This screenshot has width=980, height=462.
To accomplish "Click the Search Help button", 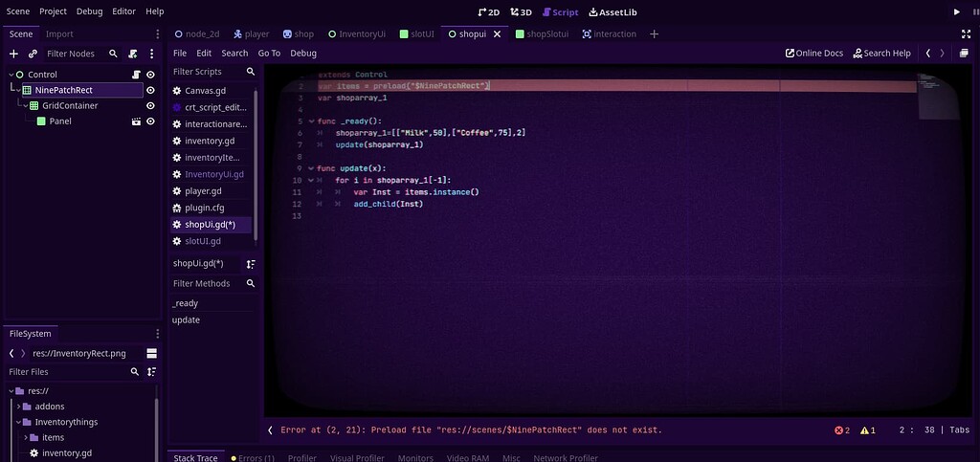I will point(881,54).
